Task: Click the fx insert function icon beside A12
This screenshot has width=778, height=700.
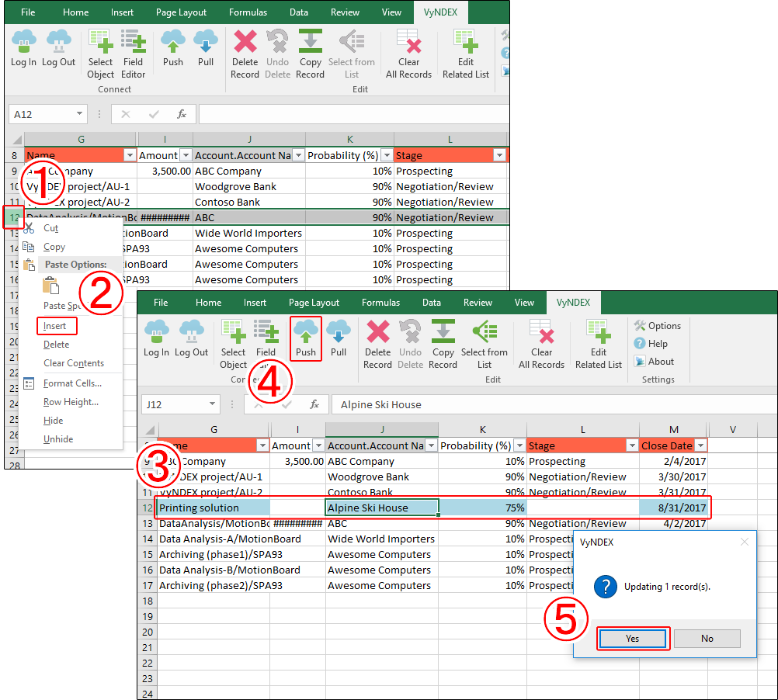Action: pos(182,115)
